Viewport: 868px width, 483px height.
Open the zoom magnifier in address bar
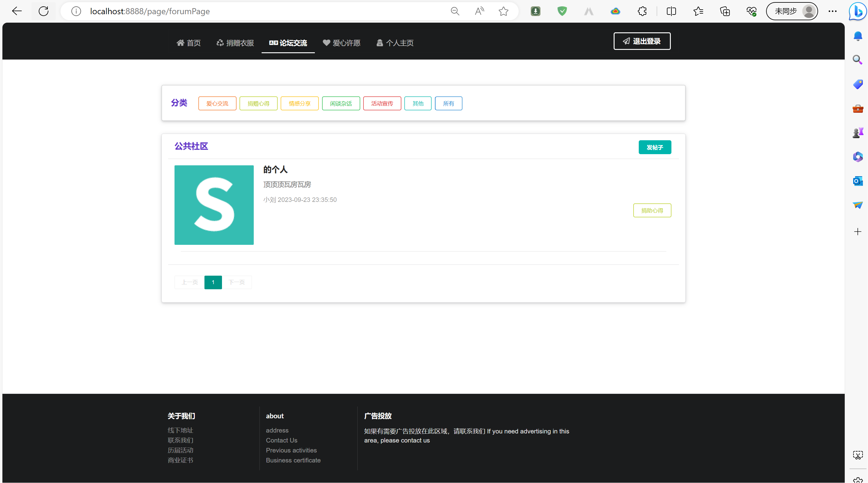tap(455, 11)
